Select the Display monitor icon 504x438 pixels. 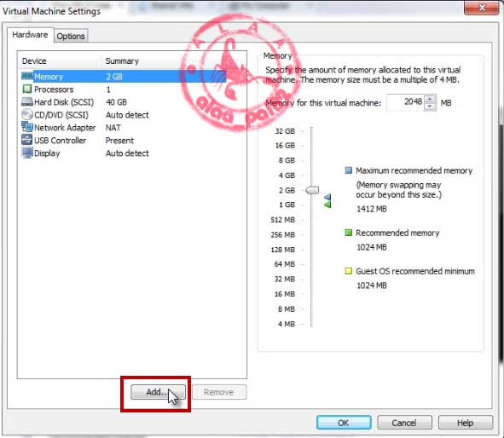(27, 153)
